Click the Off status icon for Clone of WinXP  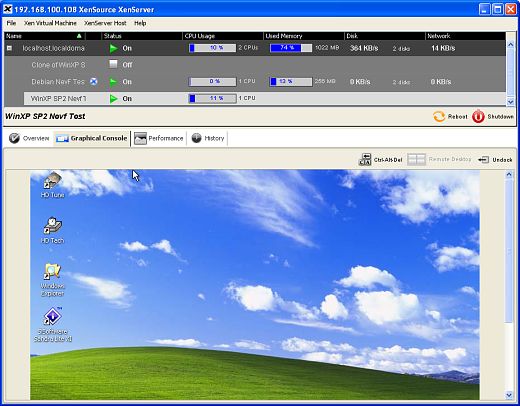(x=113, y=64)
